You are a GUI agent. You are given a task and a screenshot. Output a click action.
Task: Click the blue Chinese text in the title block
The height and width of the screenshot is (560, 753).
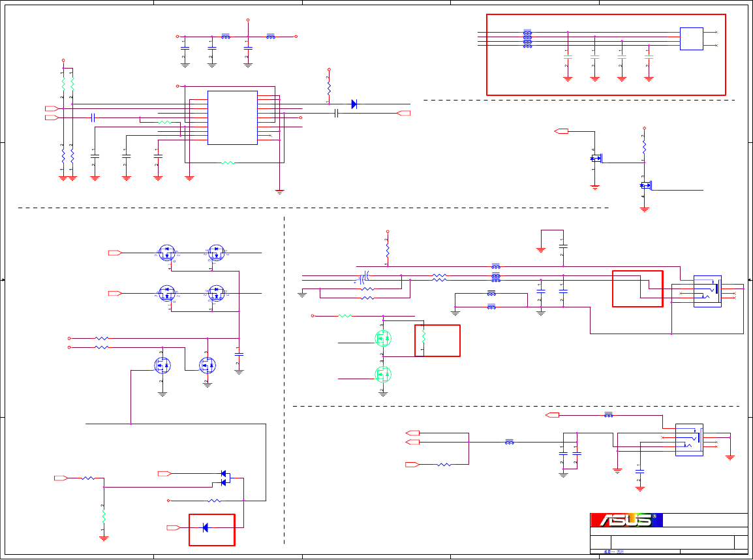click(614, 552)
